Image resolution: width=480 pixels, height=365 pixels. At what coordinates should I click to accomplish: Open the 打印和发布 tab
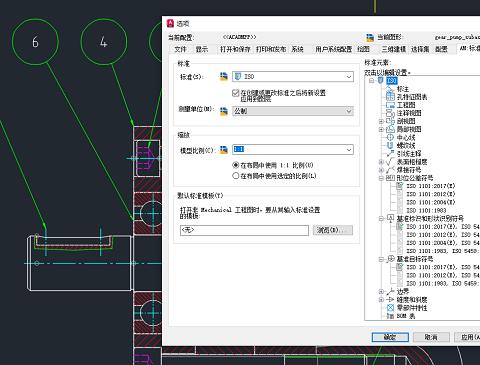tap(271, 49)
